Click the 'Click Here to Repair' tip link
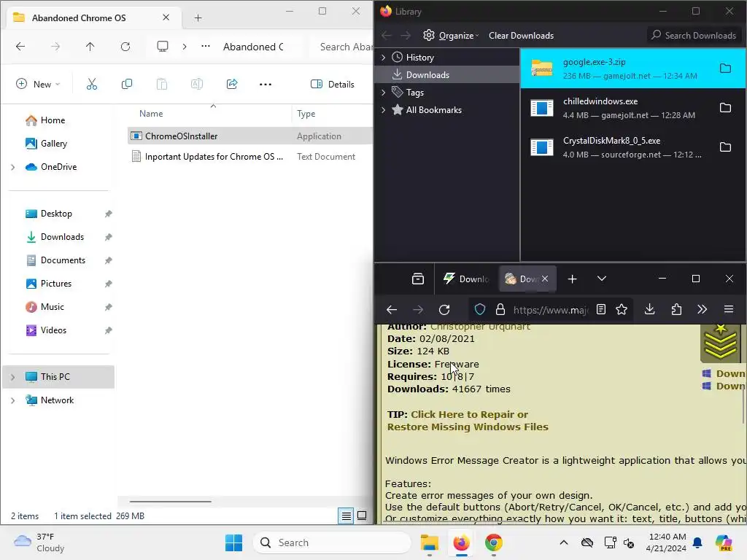Screen dimensions: 747x560 pyautogui.click(x=468, y=421)
